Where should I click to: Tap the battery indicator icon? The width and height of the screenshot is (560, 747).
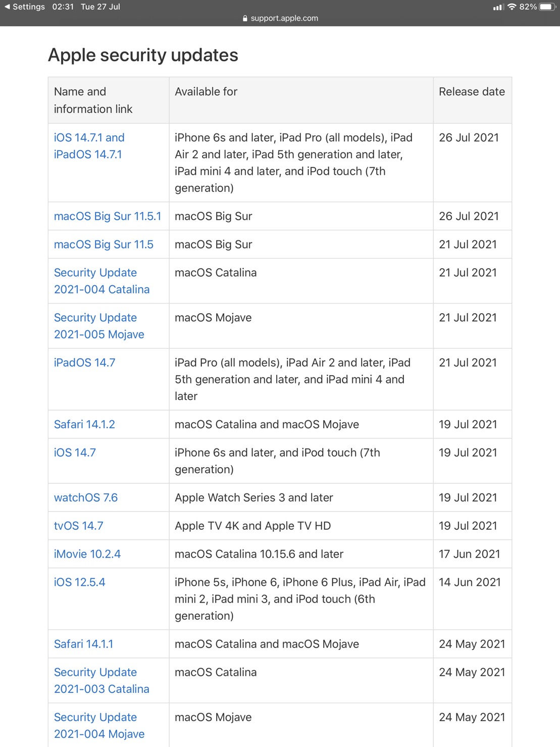(547, 7)
